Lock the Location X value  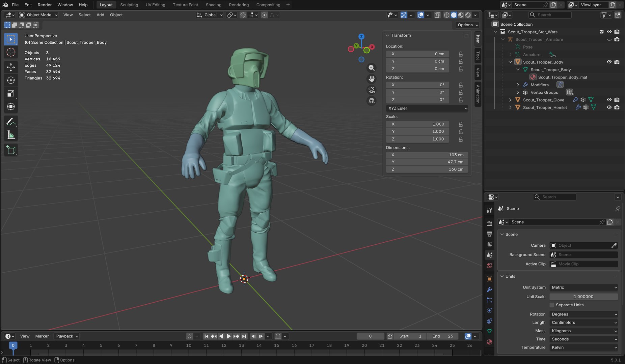click(461, 54)
